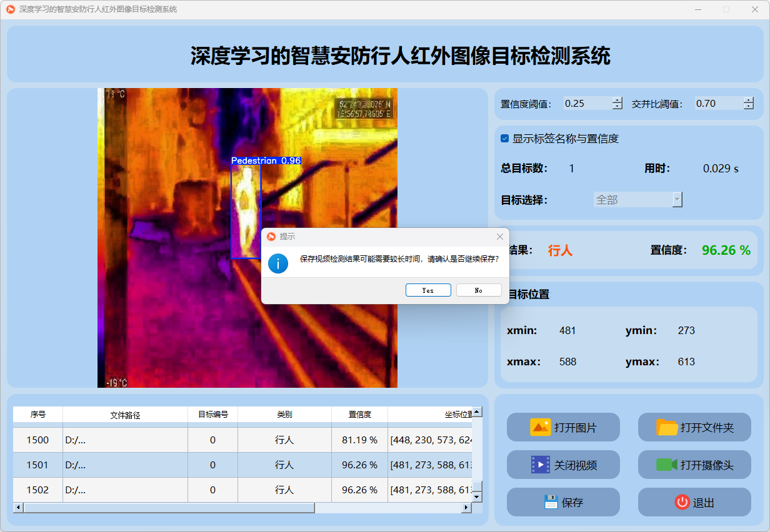Click the picture icon on 打开图片

click(540, 427)
